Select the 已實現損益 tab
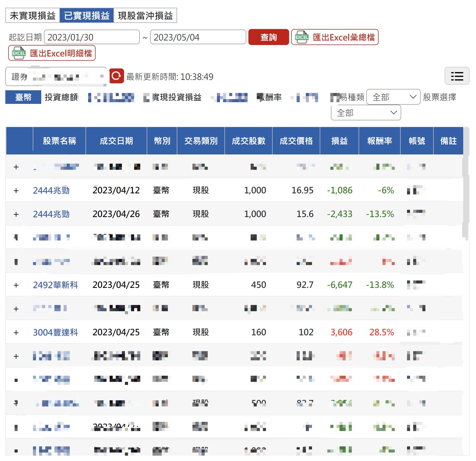Screen dimensions: 476x461 (87, 15)
